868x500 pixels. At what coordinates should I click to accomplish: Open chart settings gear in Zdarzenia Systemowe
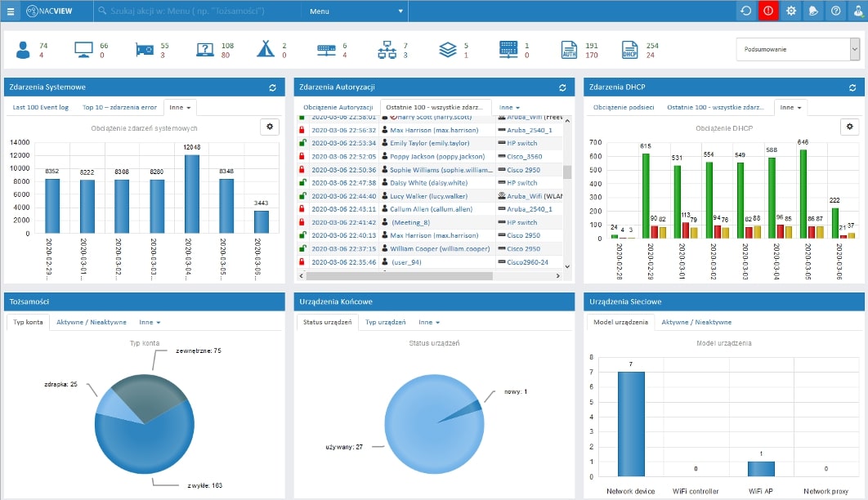click(270, 127)
